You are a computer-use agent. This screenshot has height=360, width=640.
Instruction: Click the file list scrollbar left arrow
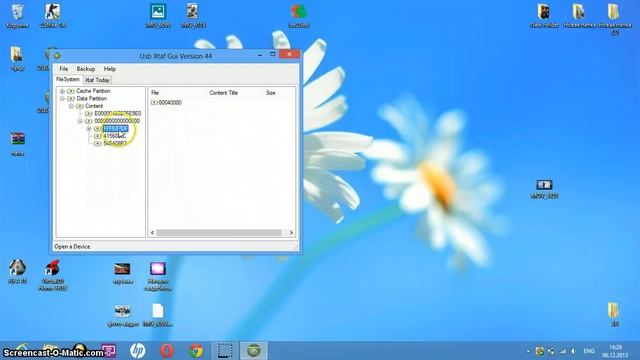coord(153,233)
